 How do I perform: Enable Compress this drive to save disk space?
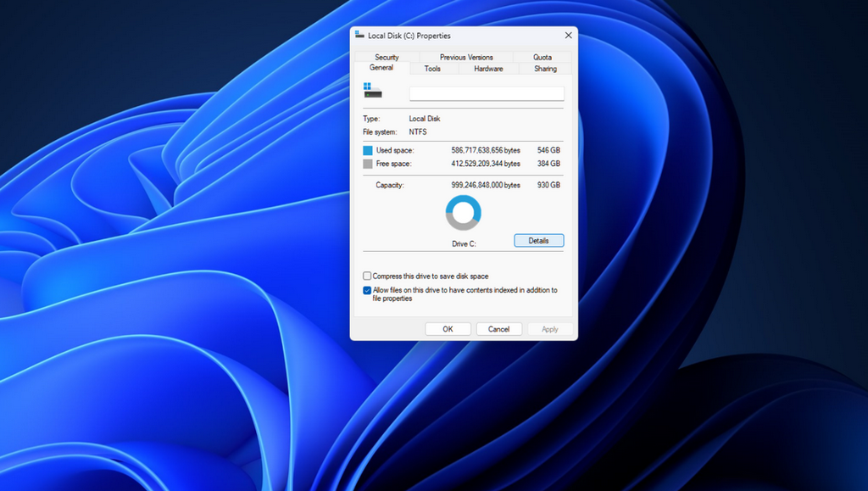coord(366,276)
